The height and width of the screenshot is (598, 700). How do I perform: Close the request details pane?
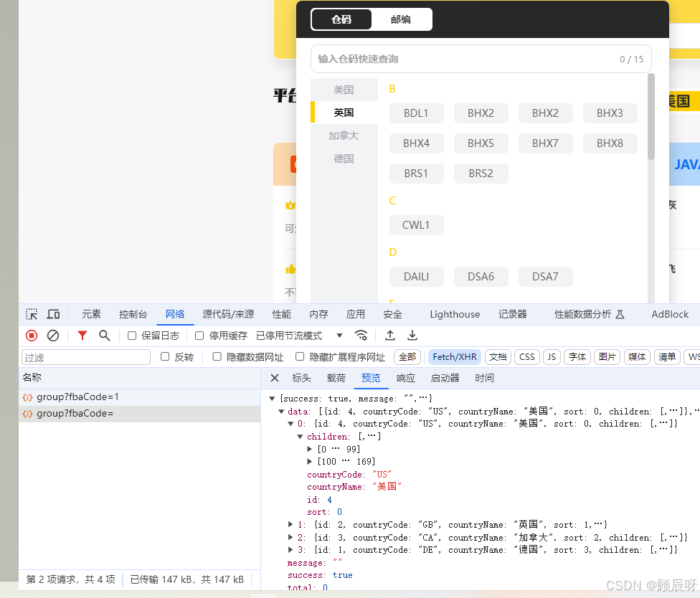(x=275, y=378)
